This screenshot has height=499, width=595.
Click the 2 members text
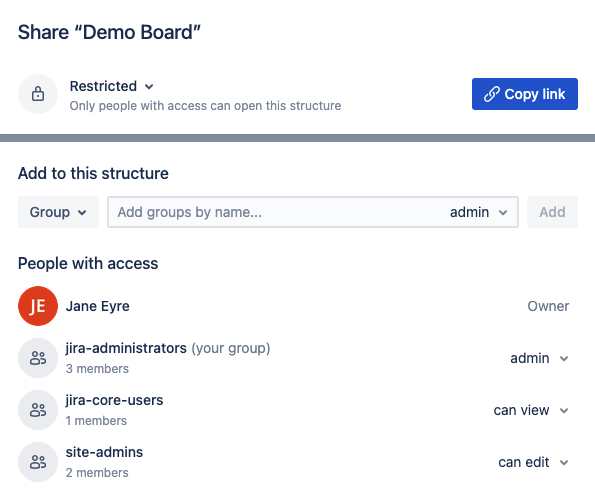(x=97, y=472)
